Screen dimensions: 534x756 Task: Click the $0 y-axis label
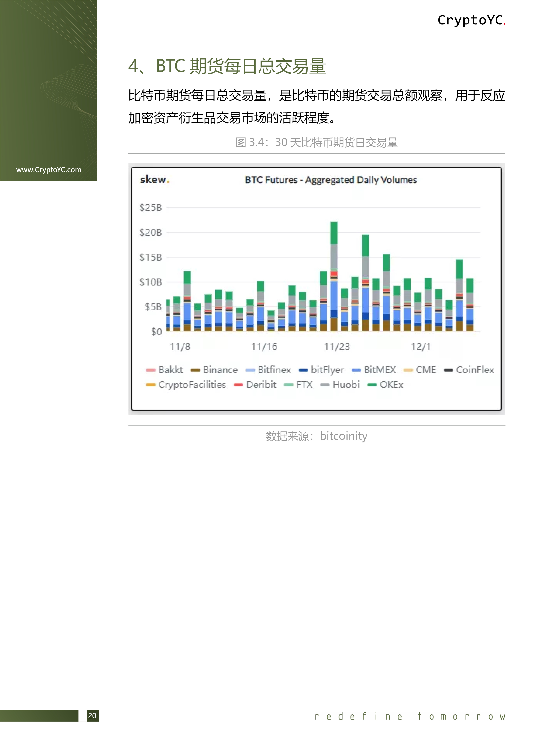pyautogui.click(x=157, y=332)
